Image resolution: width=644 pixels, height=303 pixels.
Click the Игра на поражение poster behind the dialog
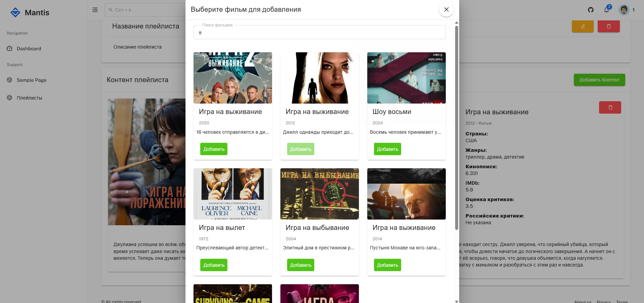click(147, 162)
